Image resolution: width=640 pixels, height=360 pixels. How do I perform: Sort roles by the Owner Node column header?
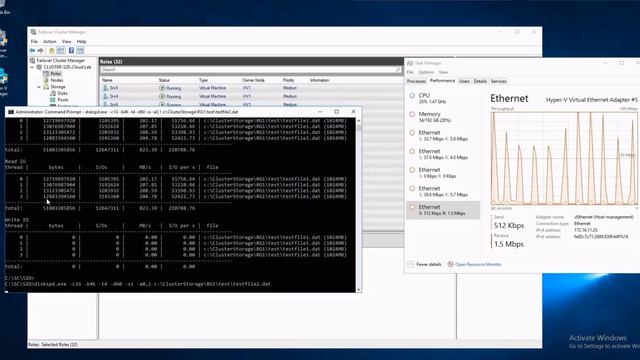[253, 80]
